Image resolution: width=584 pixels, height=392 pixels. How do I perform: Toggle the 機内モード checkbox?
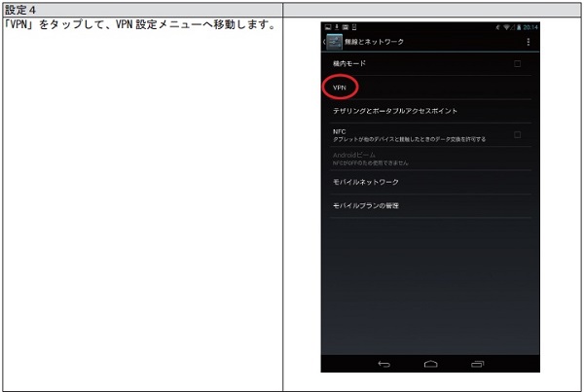click(x=517, y=64)
